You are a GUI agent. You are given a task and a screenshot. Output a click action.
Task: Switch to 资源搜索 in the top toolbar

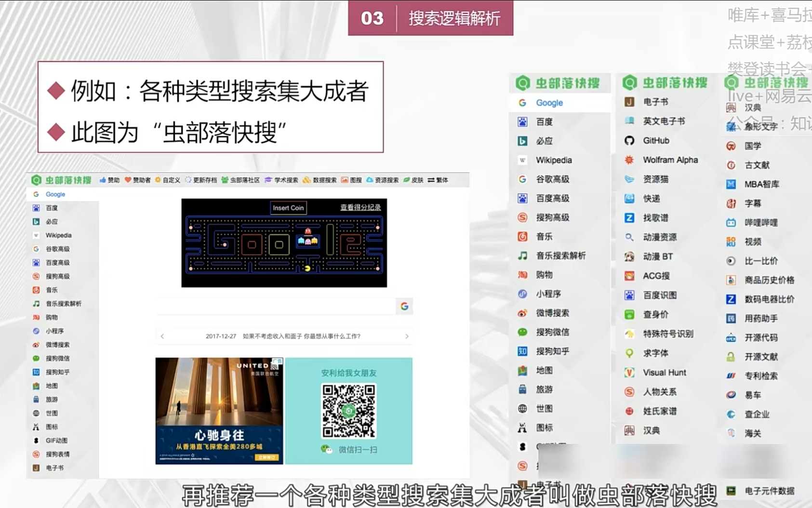point(382,180)
